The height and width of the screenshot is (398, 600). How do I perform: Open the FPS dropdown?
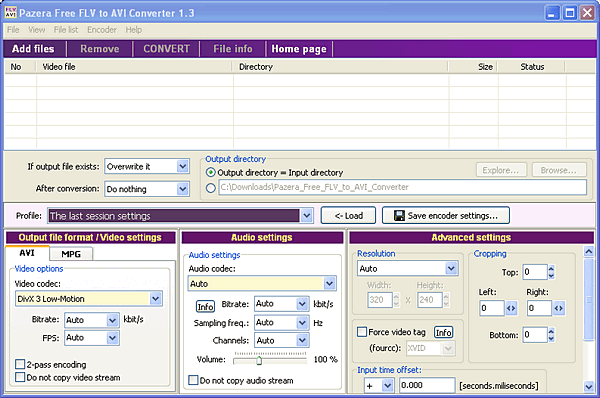(x=112, y=338)
